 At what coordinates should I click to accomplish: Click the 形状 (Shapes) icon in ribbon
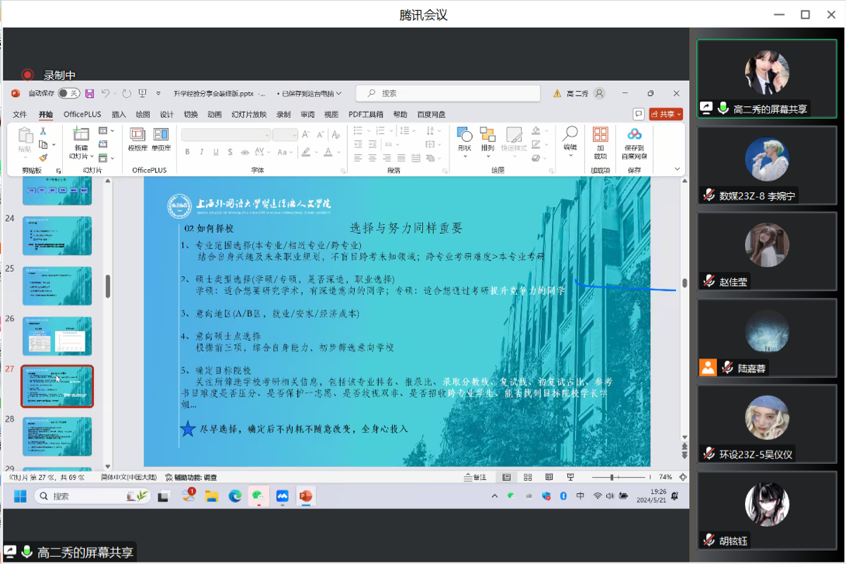click(464, 139)
